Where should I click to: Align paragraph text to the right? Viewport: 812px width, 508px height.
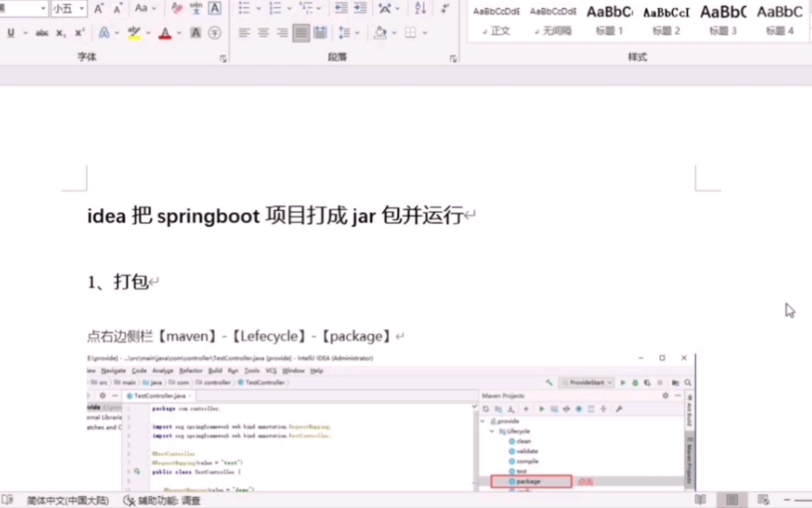pos(282,32)
